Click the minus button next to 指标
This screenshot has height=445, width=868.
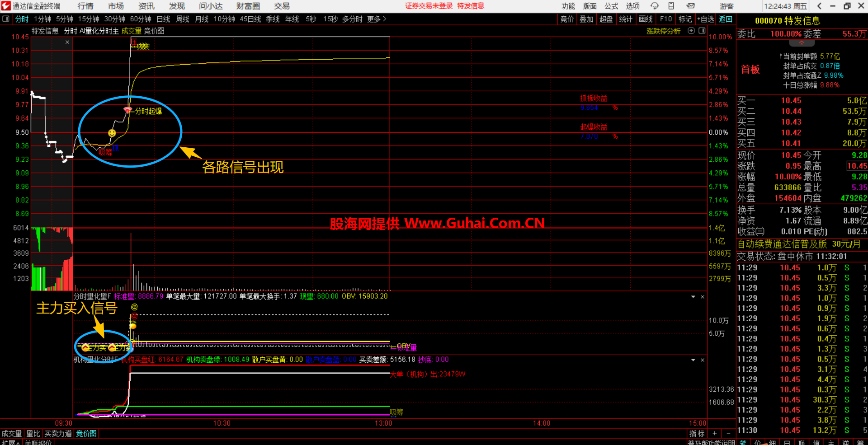[728, 434]
